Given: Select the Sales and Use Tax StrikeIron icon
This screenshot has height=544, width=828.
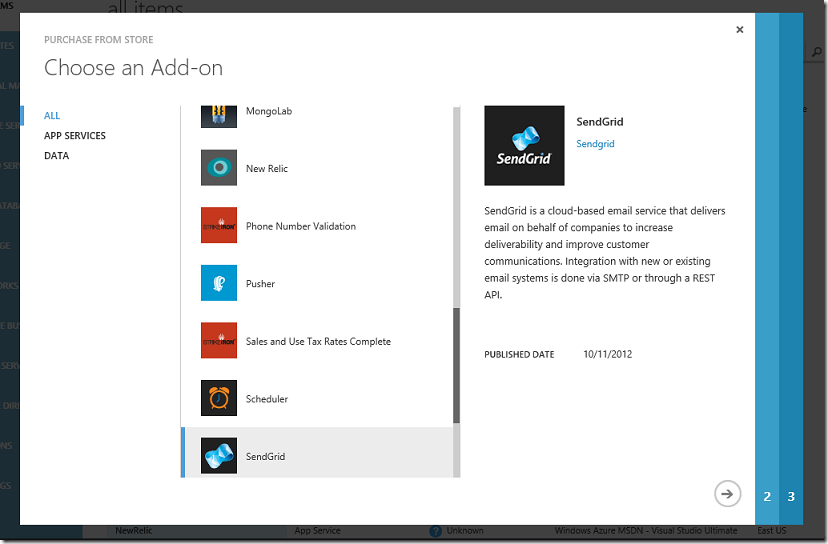Looking at the screenshot, I should coord(219,340).
